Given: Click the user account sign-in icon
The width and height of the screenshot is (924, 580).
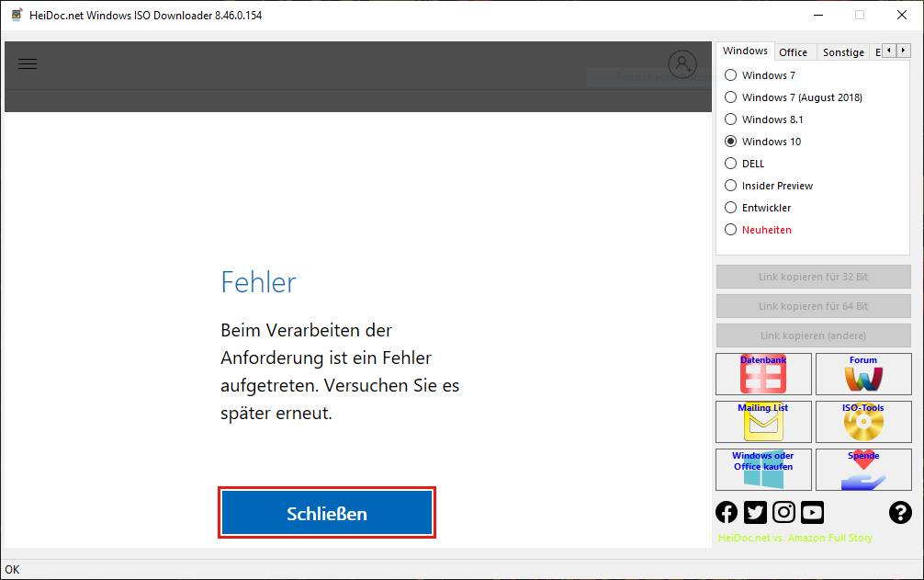Looking at the screenshot, I should tap(682, 64).
